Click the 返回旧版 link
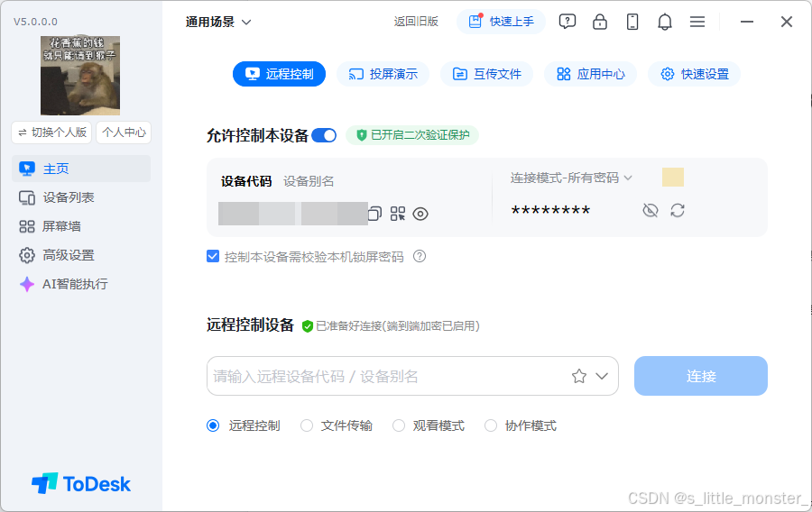This screenshot has width=812, height=512. coord(416,22)
